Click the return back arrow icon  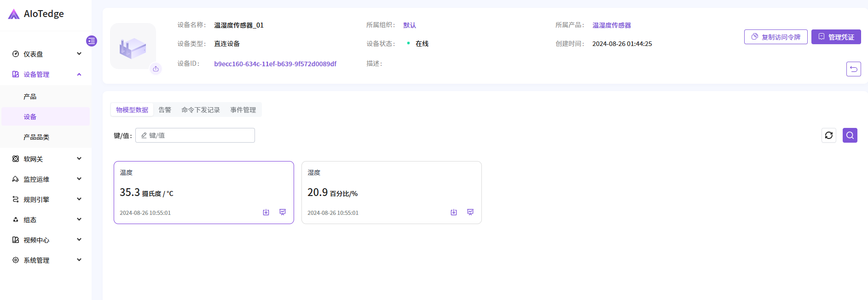coord(853,69)
